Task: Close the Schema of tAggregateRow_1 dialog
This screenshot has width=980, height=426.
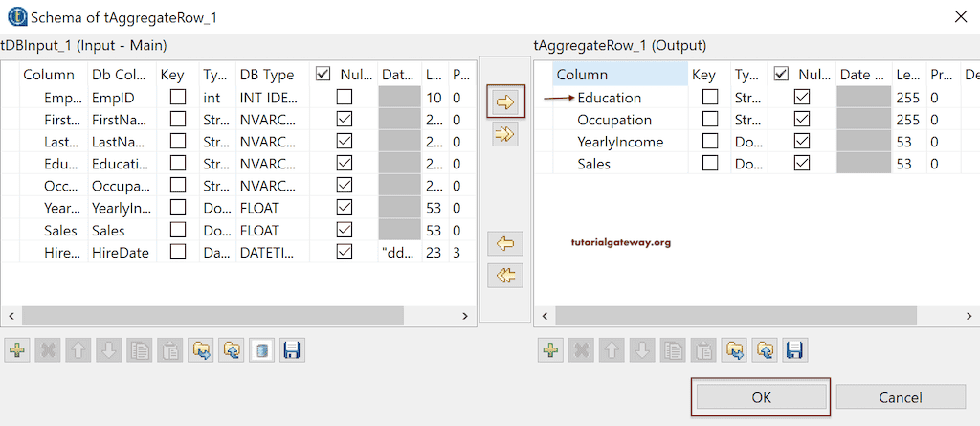Action: [961, 17]
